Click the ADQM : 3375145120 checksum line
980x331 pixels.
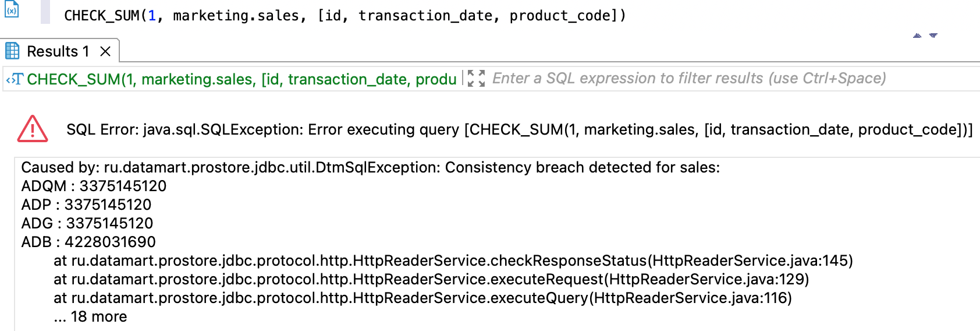(x=94, y=186)
